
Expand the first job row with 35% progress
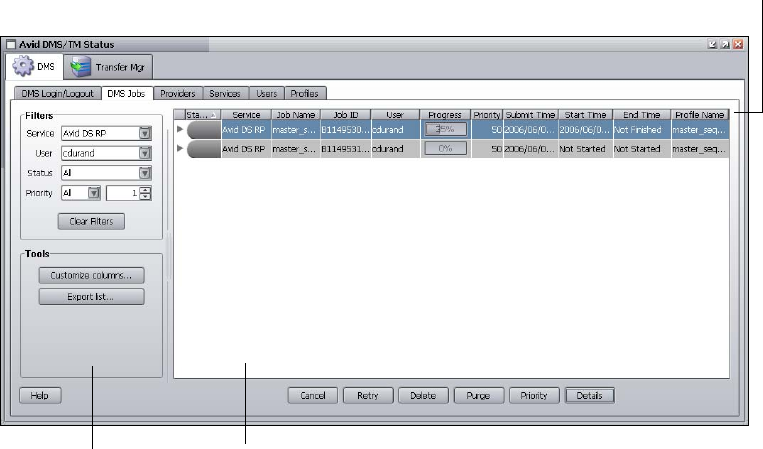180,129
